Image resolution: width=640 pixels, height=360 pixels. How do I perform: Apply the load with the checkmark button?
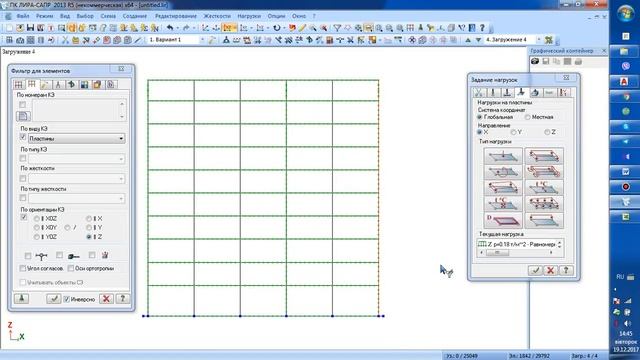pyautogui.click(x=536, y=270)
